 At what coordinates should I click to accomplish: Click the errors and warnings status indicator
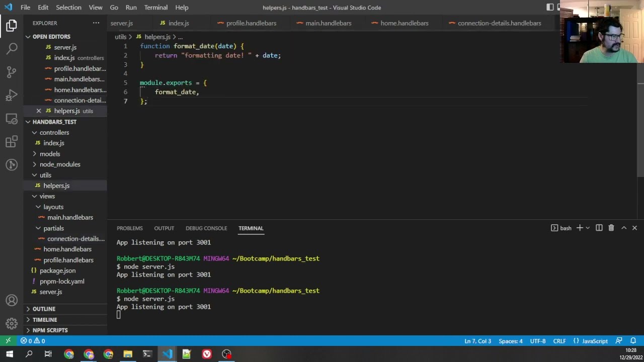[x=33, y=341]
